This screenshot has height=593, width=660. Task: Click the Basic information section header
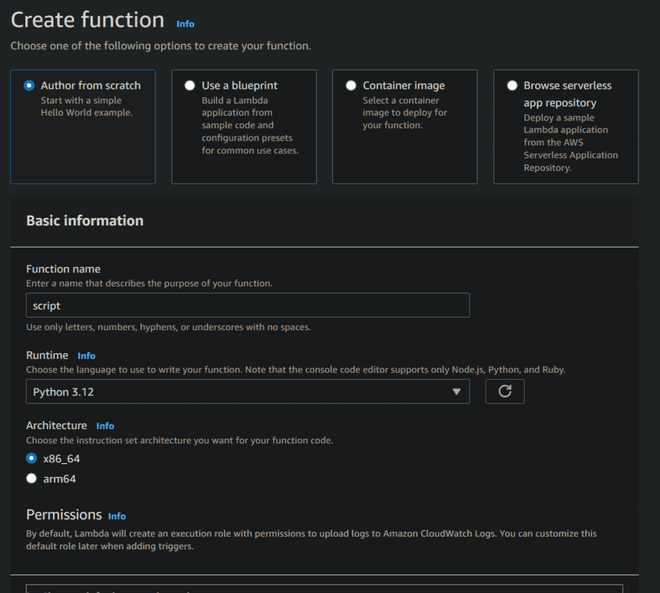click(85, 221)
